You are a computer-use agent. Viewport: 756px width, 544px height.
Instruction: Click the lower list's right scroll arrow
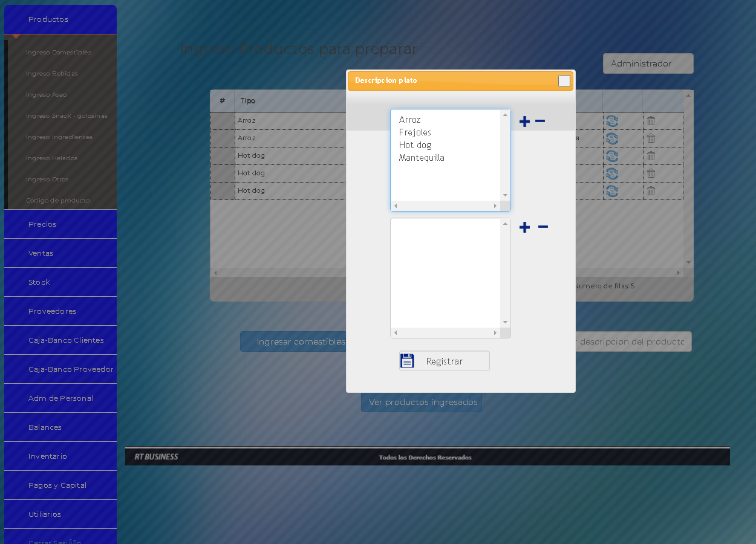tap(495, 333)
